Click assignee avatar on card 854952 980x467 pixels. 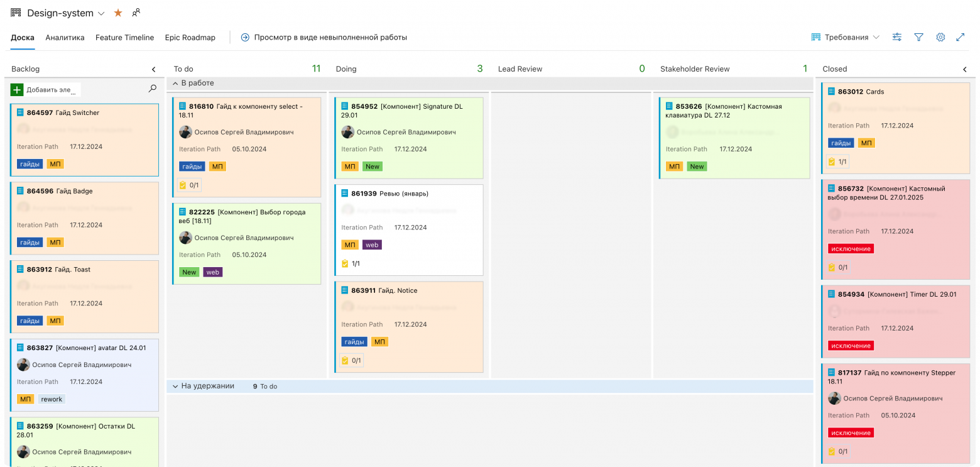(x=347, y=132)
